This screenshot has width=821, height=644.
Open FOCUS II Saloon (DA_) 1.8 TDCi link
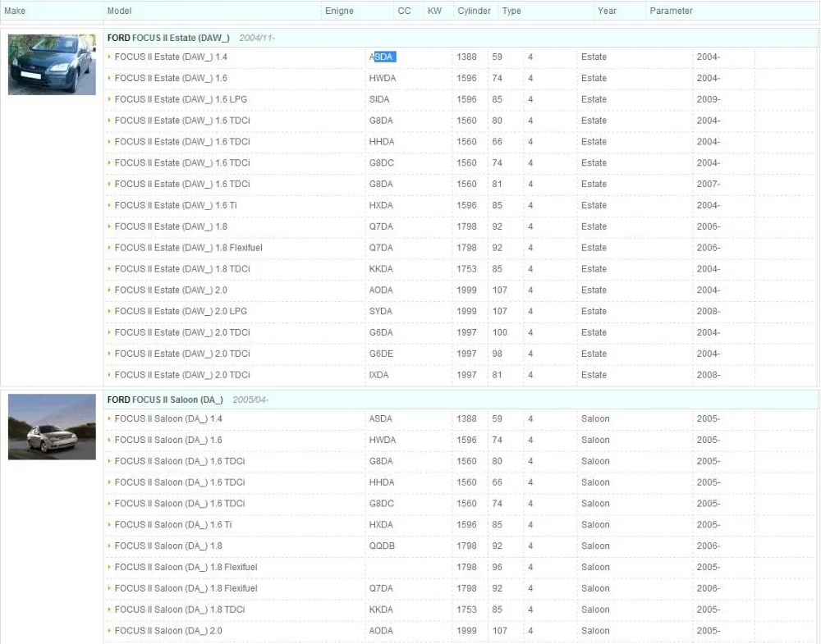click(180, 610)
